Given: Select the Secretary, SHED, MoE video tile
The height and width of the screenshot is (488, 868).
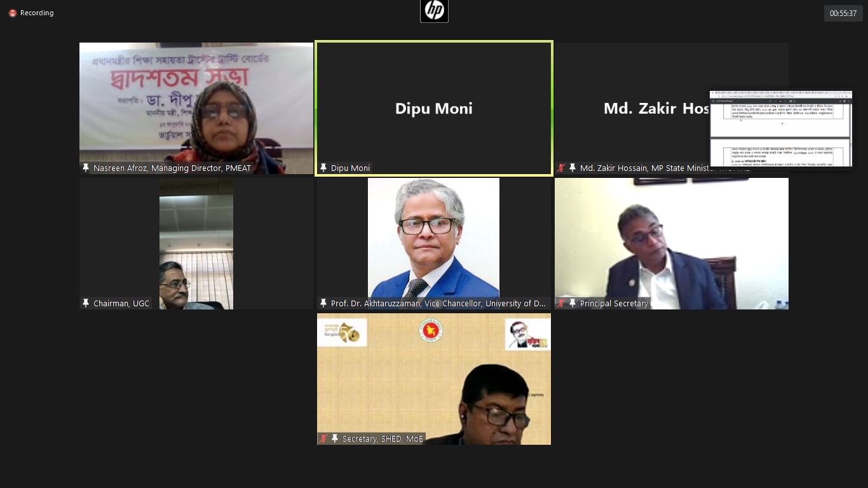Looking at the screenshot, I should [434, 379].
